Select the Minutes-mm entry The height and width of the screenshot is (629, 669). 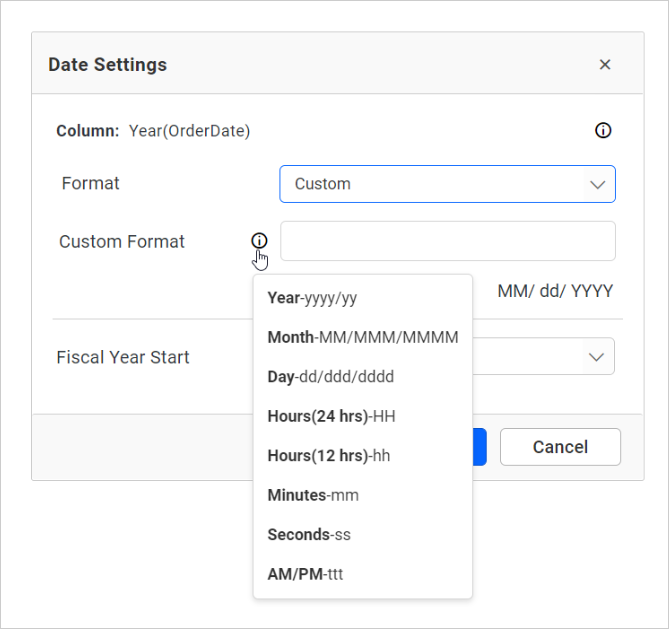(313, 495)
